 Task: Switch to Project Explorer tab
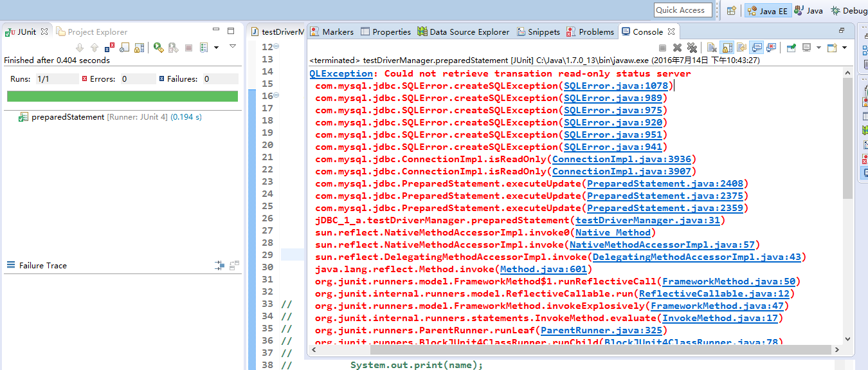click(x=92, y=32)
